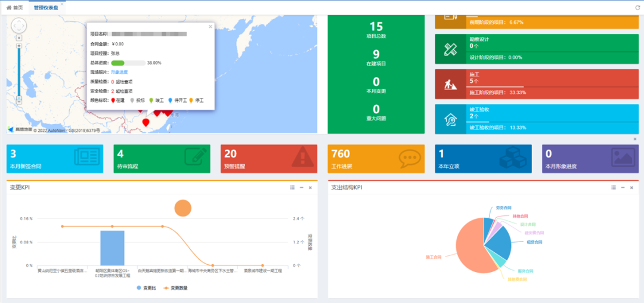Click the 竣工 green legend marker
Image resolution: width=644 pixels, height=303 pixels.
click(x=151, y=100)
